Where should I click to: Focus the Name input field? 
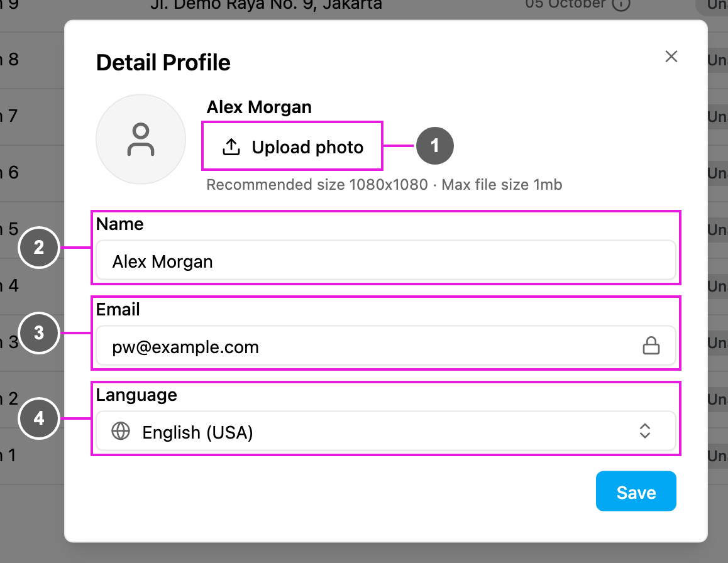tap(386, 261)
